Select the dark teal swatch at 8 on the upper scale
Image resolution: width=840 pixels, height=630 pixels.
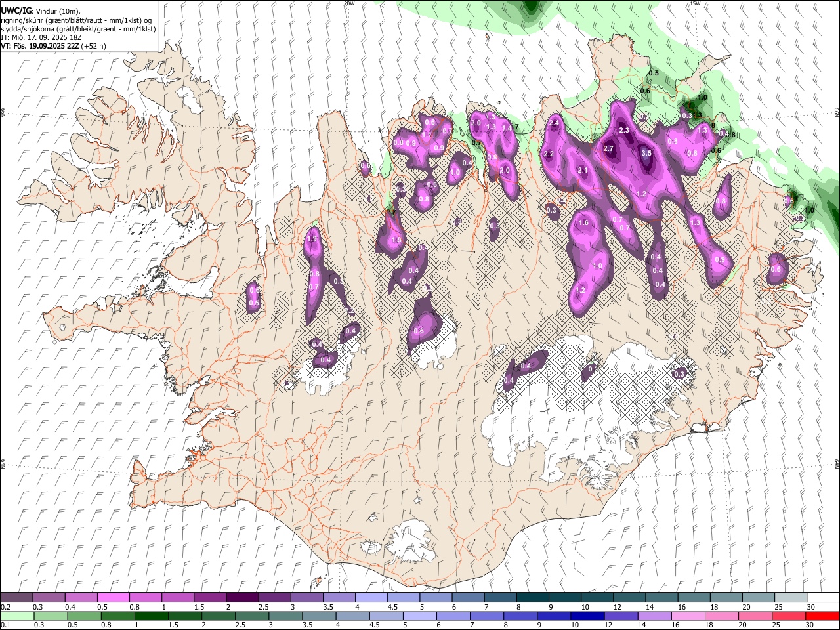click(532, 598)
